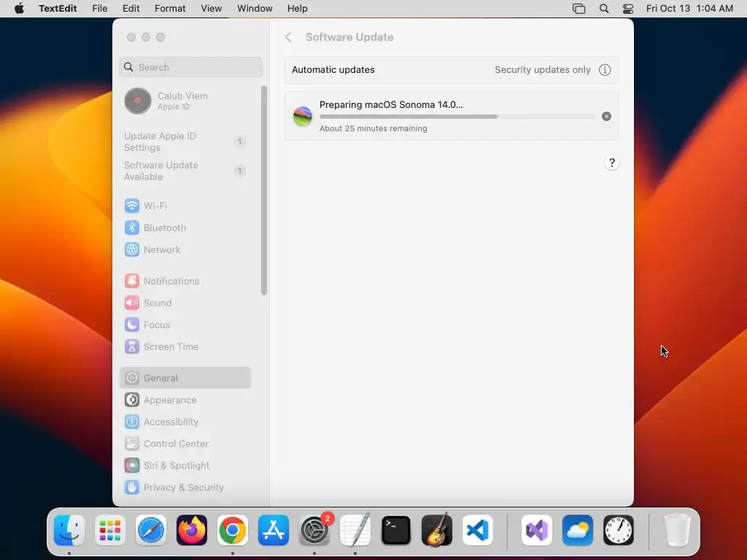Launch Terminal from the Dock
The width and height of the screenshot is (747, 560).
pyautogui.click(x=396, y=530)
